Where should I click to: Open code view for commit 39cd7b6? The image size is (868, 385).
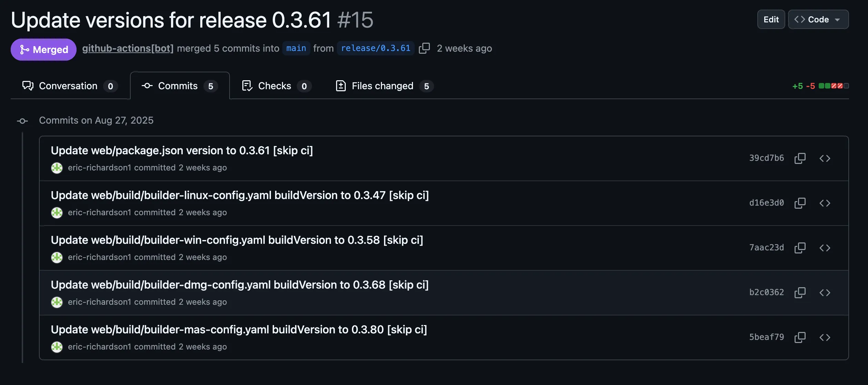[825, 158]
